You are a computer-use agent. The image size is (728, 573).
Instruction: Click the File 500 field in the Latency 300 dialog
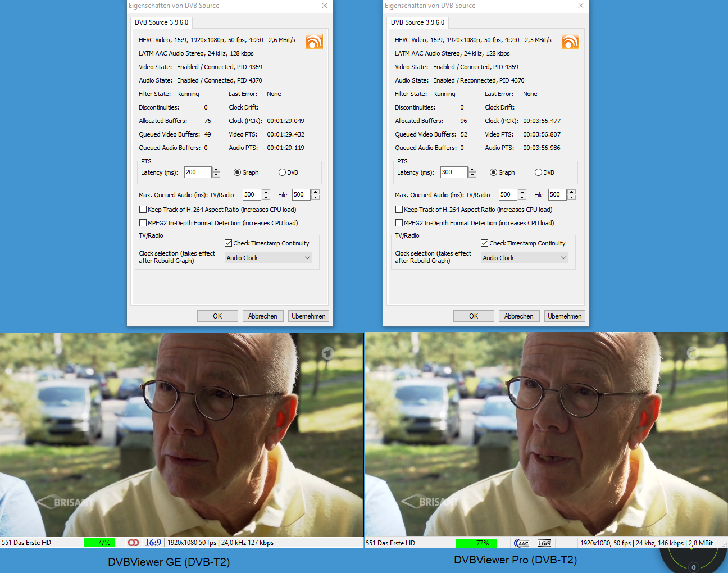[x=558, y=195]
